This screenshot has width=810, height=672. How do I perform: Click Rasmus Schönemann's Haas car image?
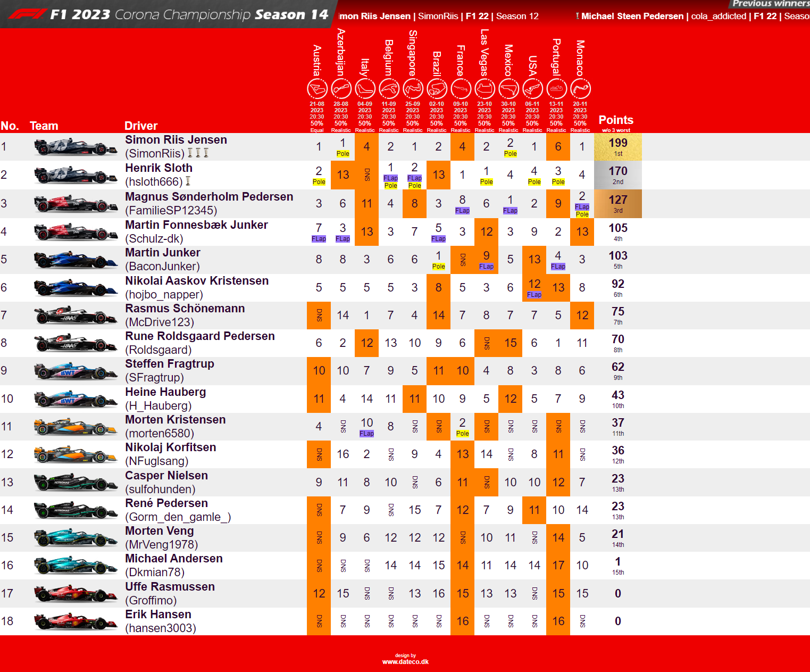(75, 315)
